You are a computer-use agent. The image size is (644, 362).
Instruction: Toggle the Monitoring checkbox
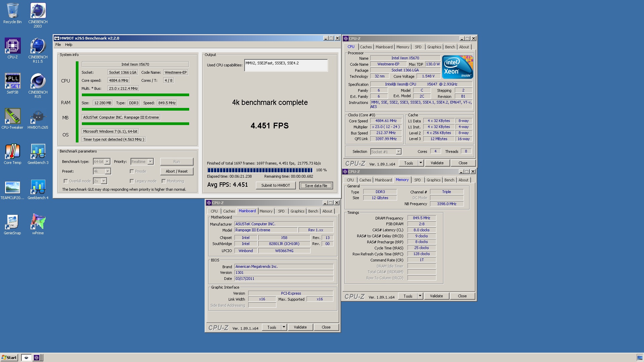pos(164,181)
